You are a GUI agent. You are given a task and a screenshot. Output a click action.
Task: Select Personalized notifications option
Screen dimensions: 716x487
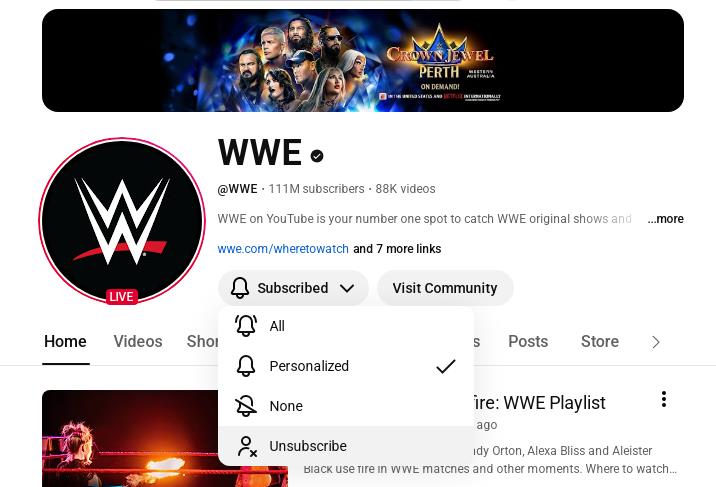[346, 366]
